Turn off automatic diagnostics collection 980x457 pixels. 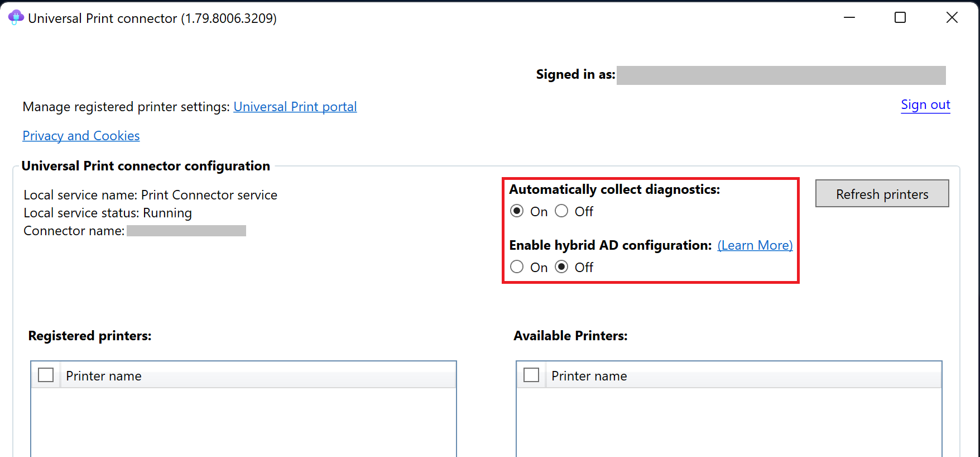pyautogui.click(x=562, y=211)
